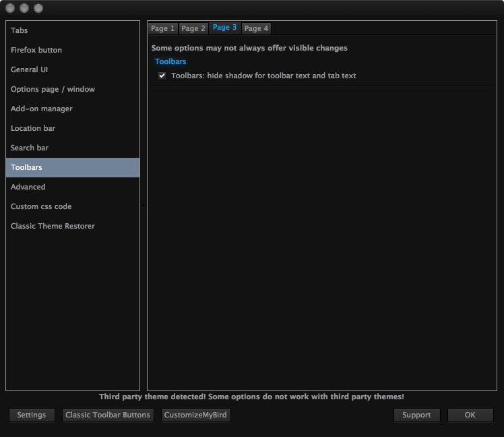Open General UI settings
This screenshot has width=504, height=437.
tap(73, 70)
